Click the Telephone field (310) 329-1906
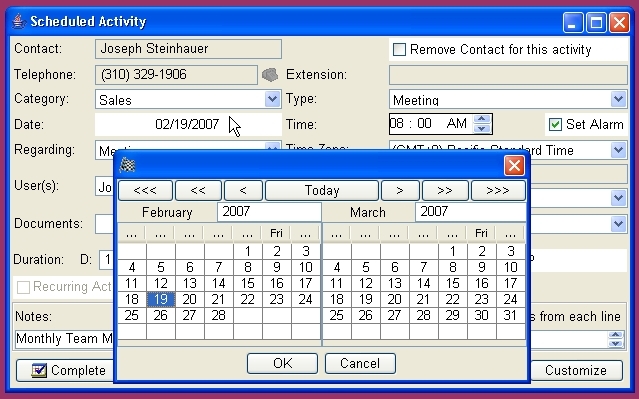The width and height of the screenshot is (639, 399). tap(176, 75)
